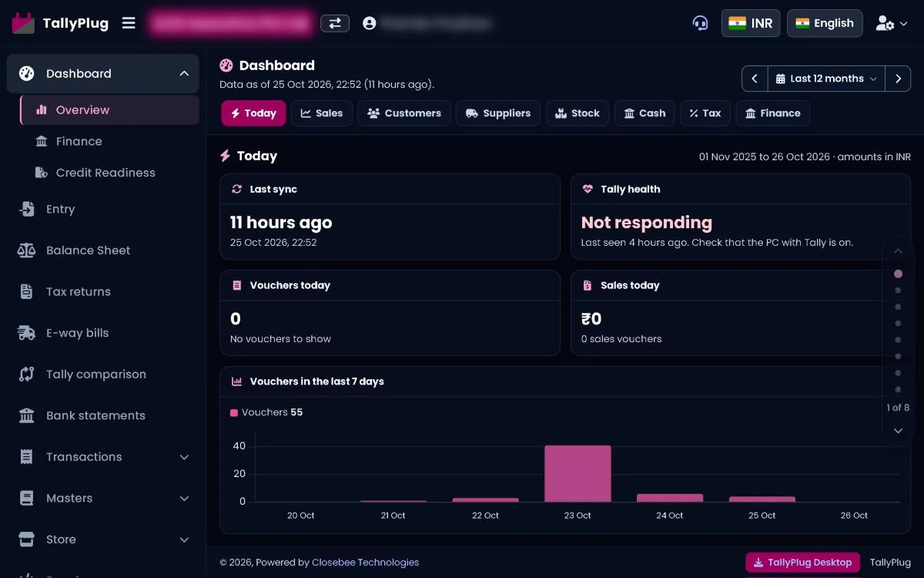Expand the Masters sidebar section

[x=102, y=499]
